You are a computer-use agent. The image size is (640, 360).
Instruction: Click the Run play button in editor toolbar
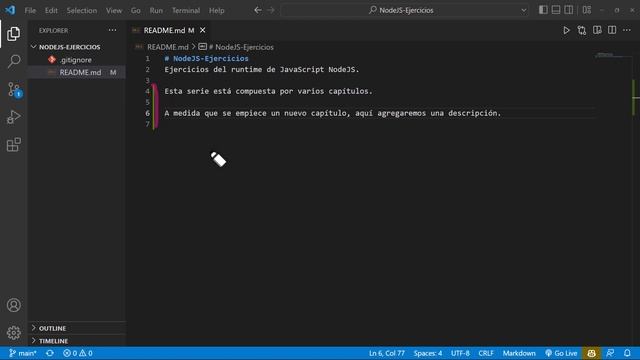pyautogui.click(x=566, y=30)
